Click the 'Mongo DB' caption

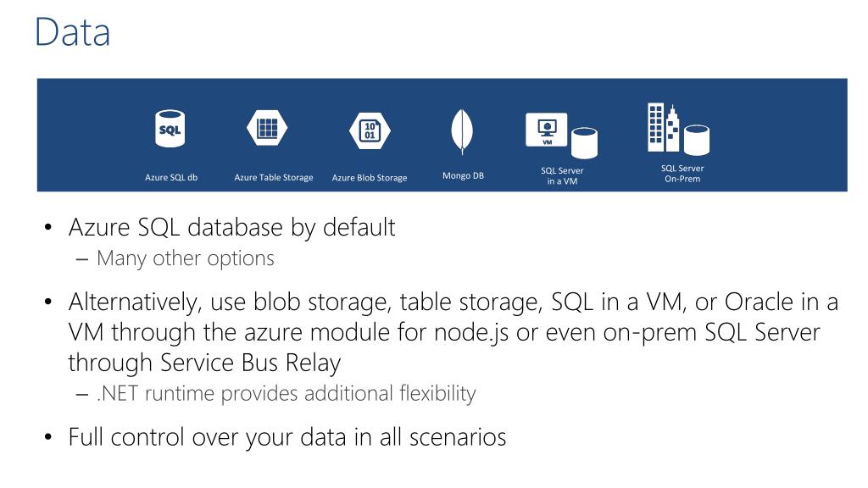click(463, 175)
